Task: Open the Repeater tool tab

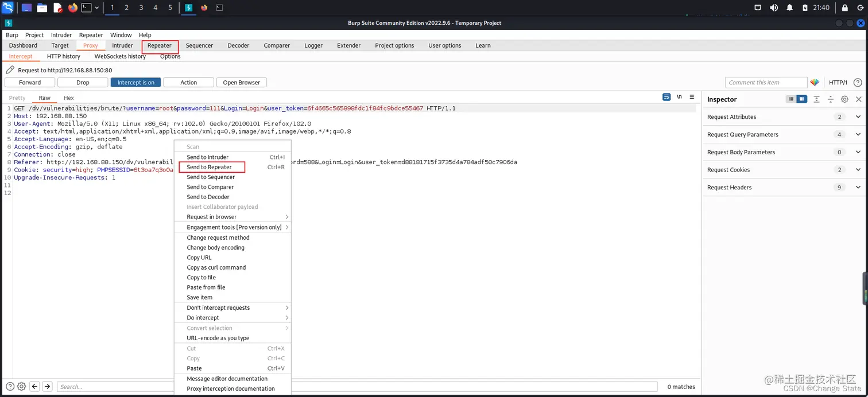Action: (160, 45)
